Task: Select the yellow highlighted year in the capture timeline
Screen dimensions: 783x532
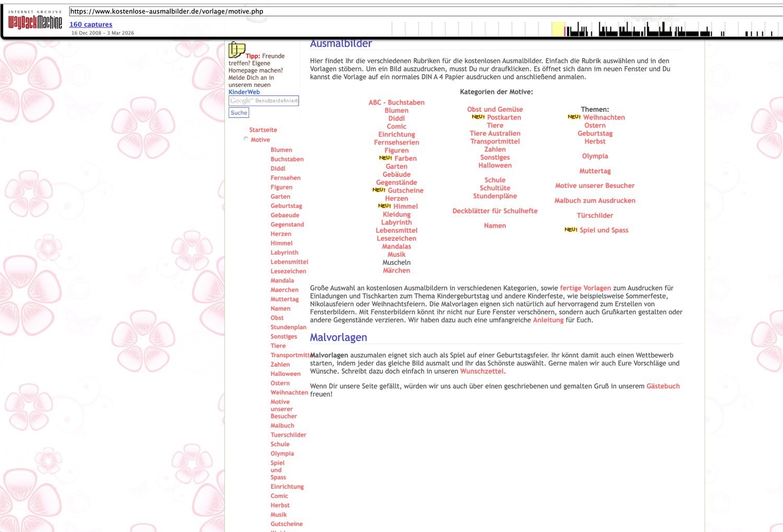Action: (558, 29)
